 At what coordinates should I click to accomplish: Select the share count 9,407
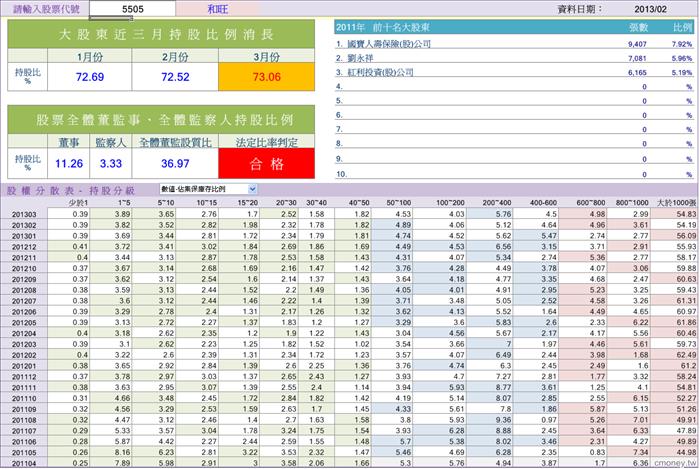click(637, 44)
